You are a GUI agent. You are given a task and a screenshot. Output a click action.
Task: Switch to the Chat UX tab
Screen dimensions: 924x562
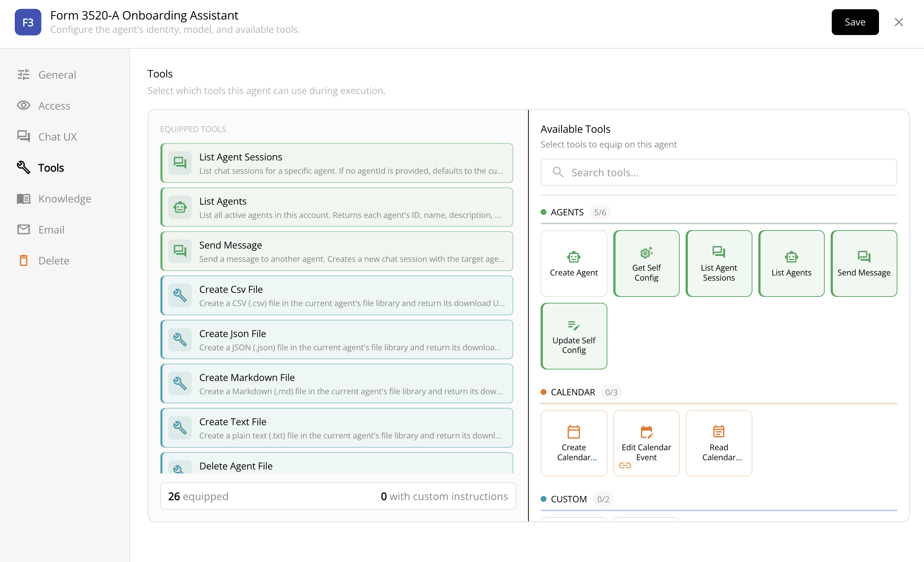(x=57, y=137)
